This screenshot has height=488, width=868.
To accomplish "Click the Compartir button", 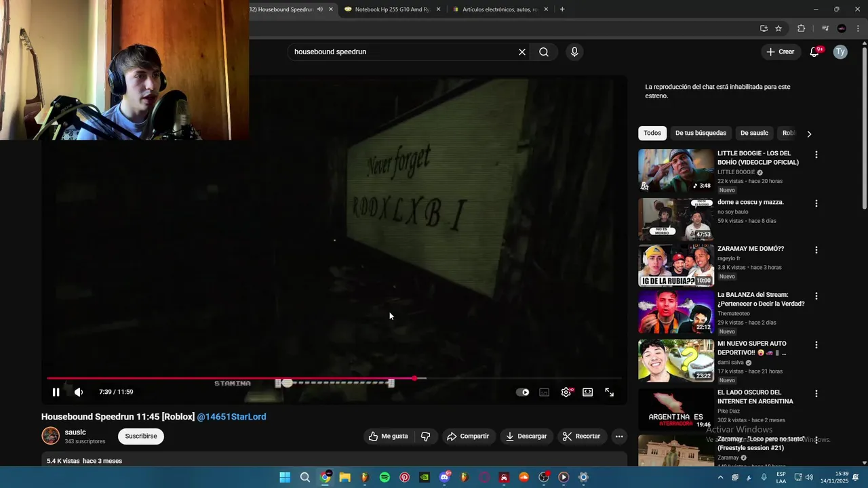I will pyautogui.click(x=468, y=436).
